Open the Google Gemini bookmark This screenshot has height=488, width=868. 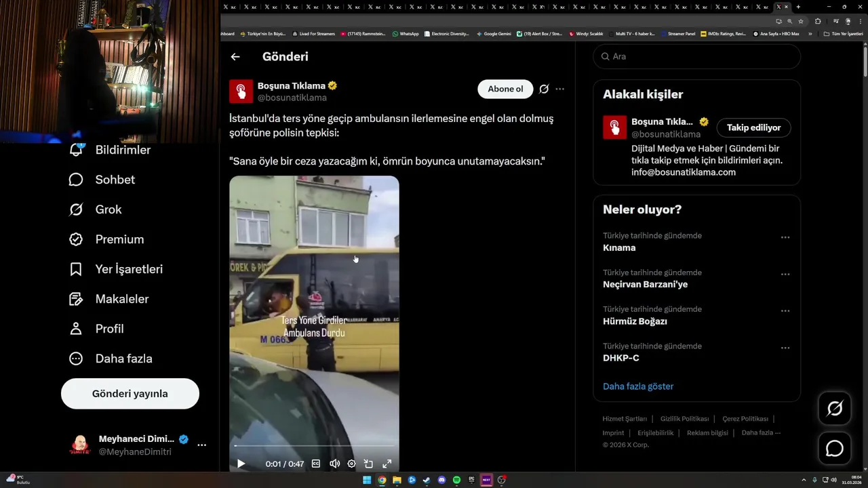[x=494, y=33]
